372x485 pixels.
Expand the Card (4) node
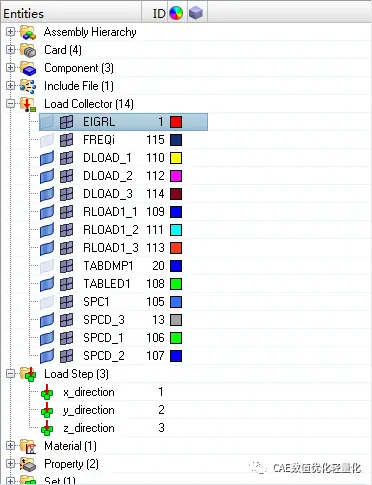coord(10,50)
